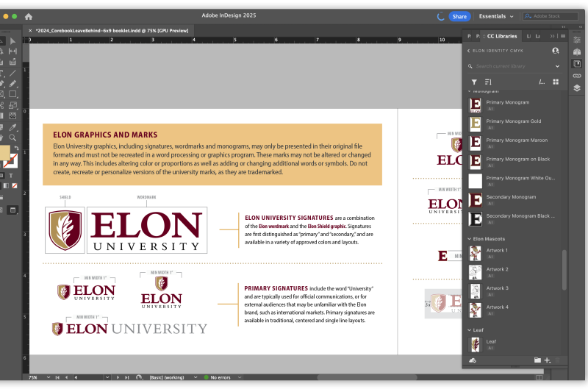This screenshot has height=392, width=588.
Task: Open CC Libraries dock icon
Action: (577, 64)
